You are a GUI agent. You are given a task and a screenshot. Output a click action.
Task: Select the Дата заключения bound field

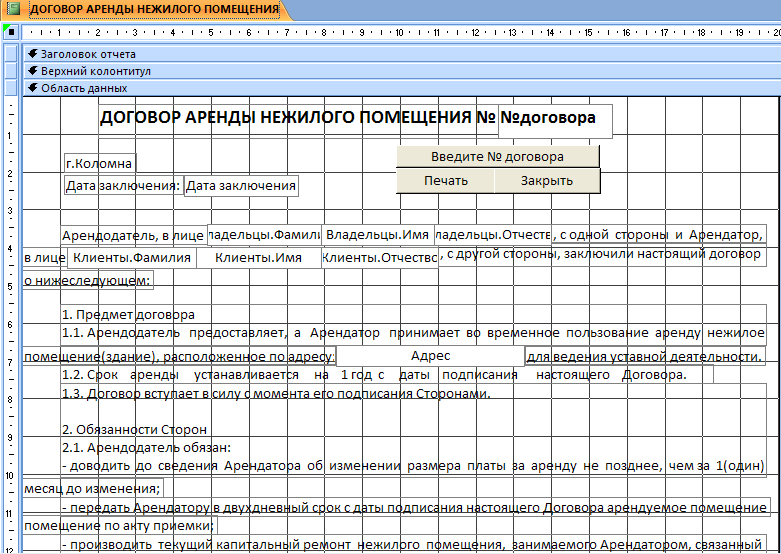(241, 185)
